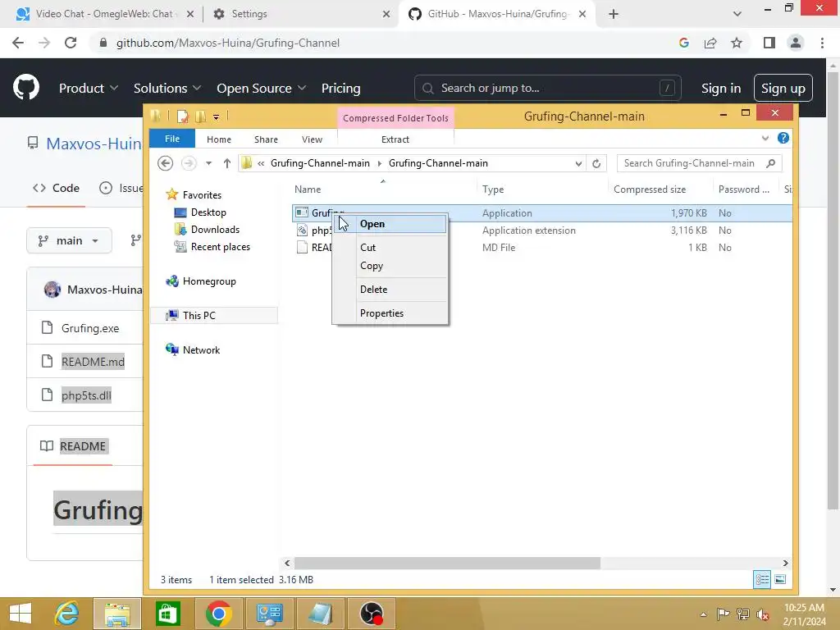Open the Pricing link
The image size is (840, 630).
[x=340, y=89]
